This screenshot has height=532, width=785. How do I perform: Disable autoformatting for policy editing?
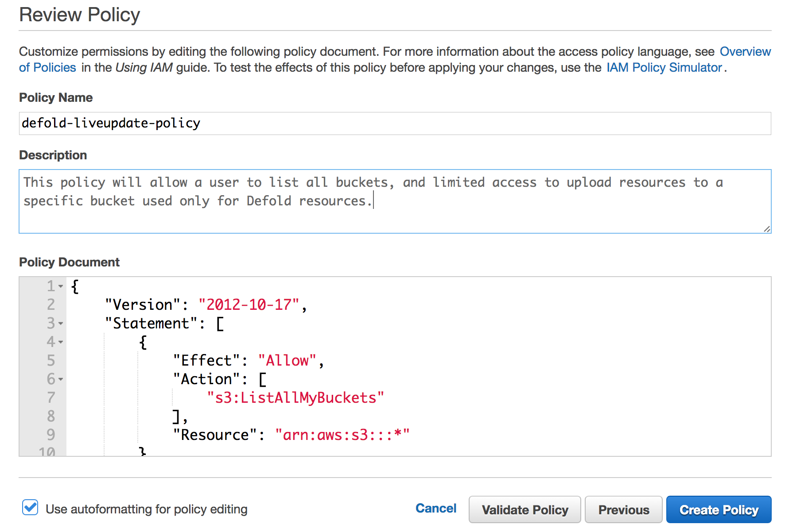29,508
